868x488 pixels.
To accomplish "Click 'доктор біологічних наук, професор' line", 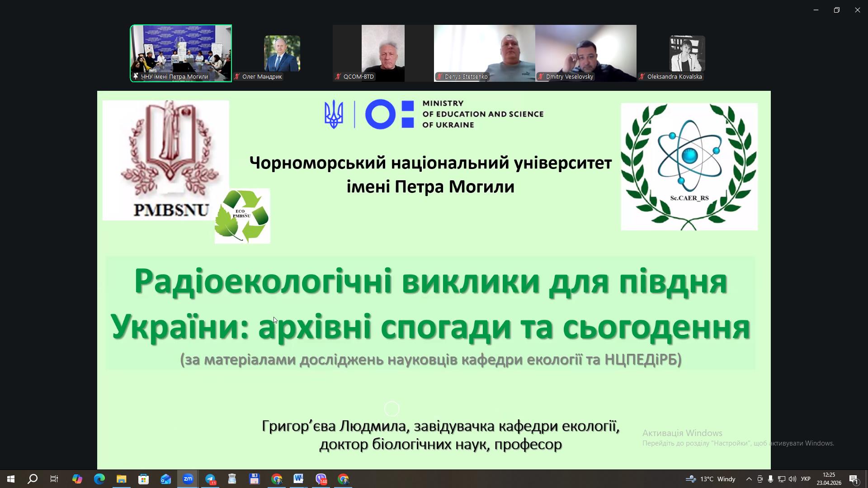I will [441, 445].
